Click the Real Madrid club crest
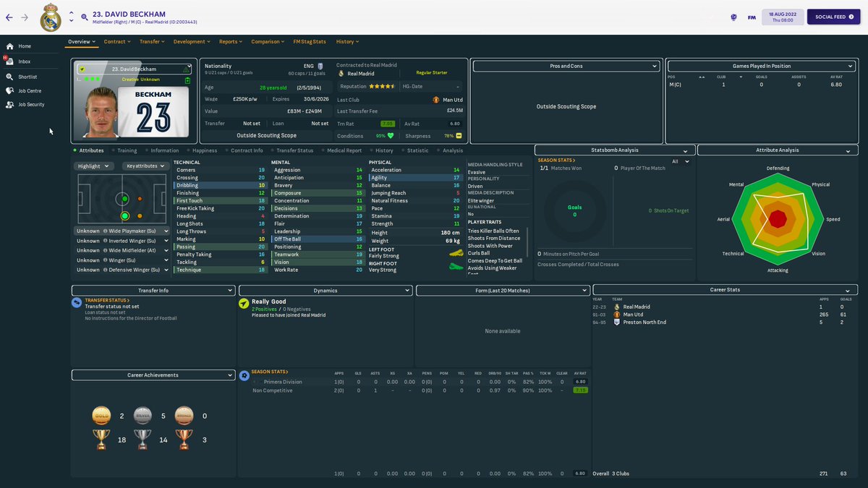Viewport: 868px width, 488px height. coord(51,18)
